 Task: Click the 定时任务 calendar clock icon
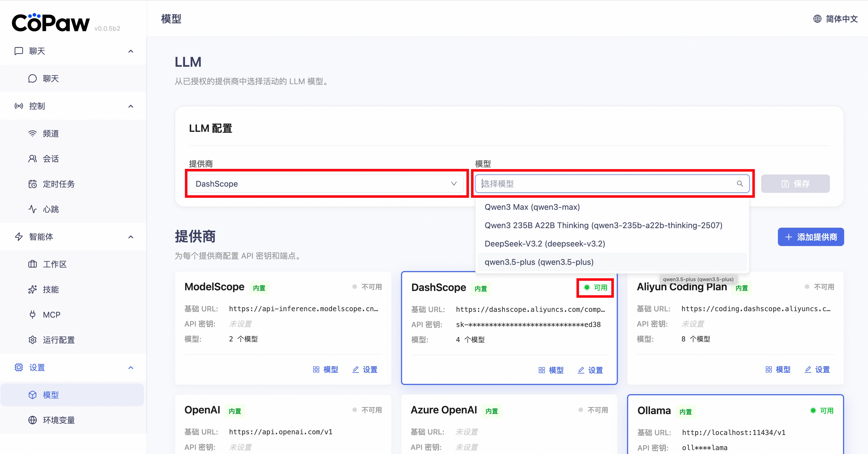point(32,184)
